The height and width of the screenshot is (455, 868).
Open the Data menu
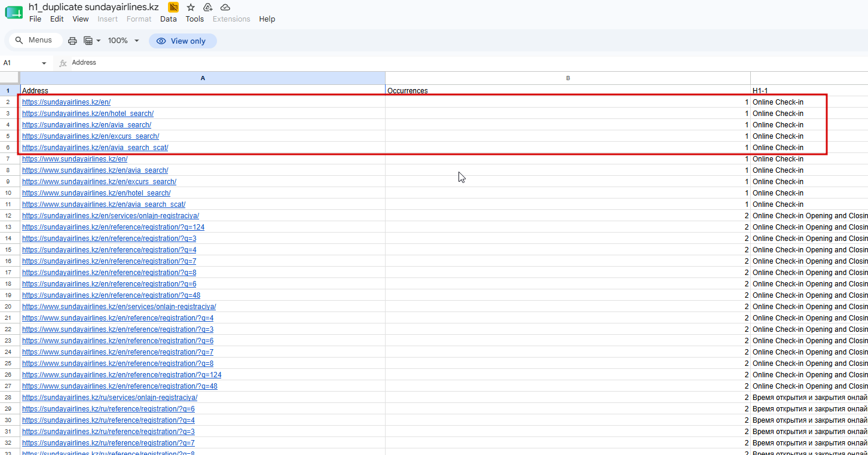[169, 19]
